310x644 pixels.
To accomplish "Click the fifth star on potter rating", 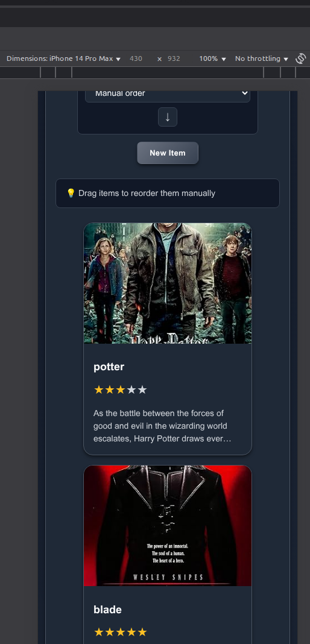I will (142, 390).
